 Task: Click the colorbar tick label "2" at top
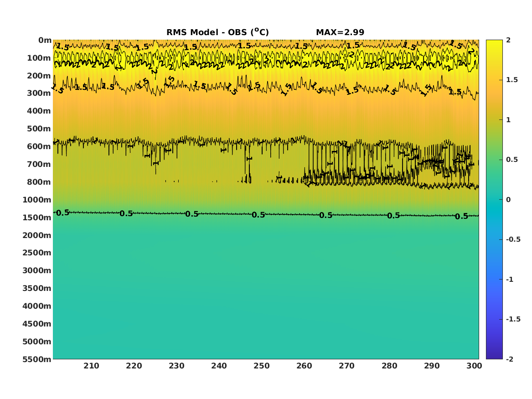[508, 40]
